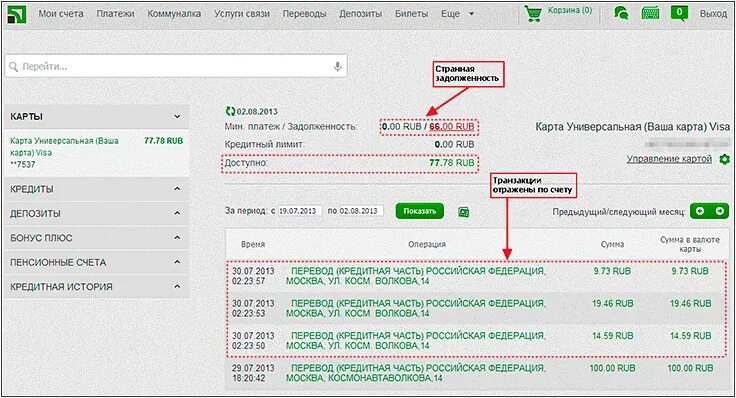The image size is (736, 398).
Task: Click the Сумма в валюте карты header
Action: 690,244
